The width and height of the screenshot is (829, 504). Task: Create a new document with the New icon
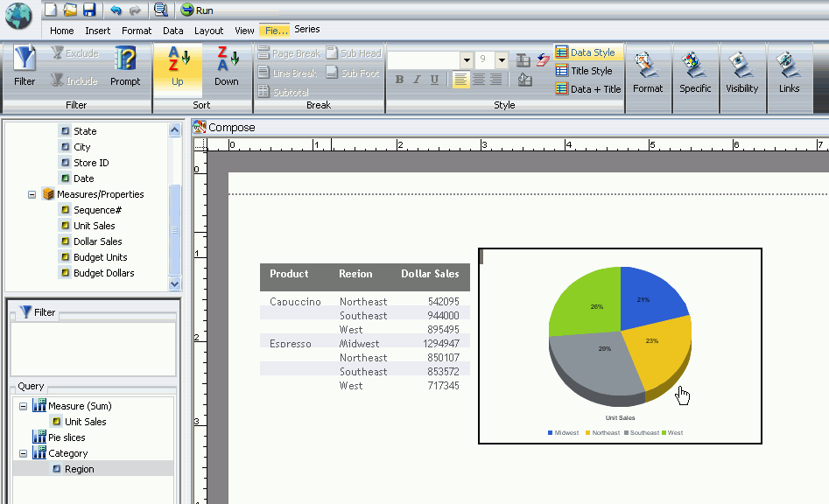(50, 10)
